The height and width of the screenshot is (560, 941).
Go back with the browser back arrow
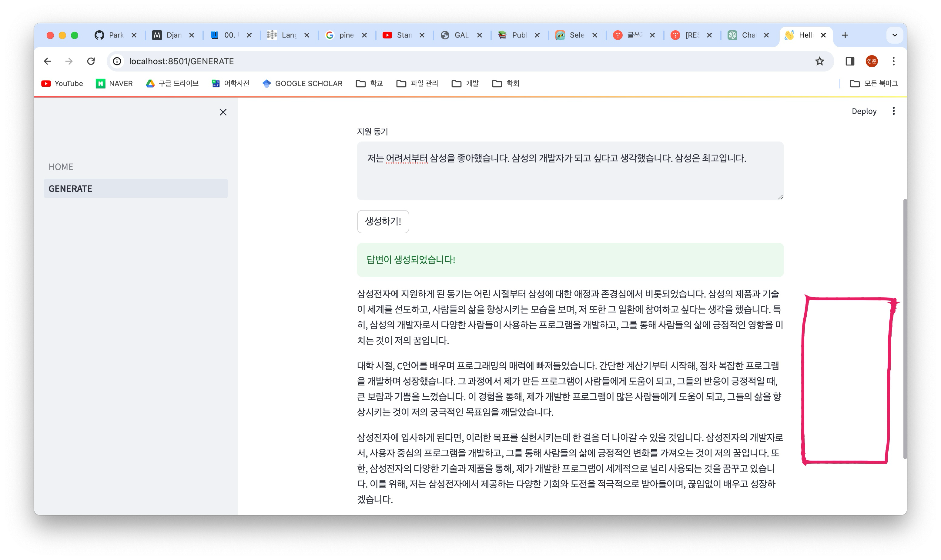coord(47,61)
